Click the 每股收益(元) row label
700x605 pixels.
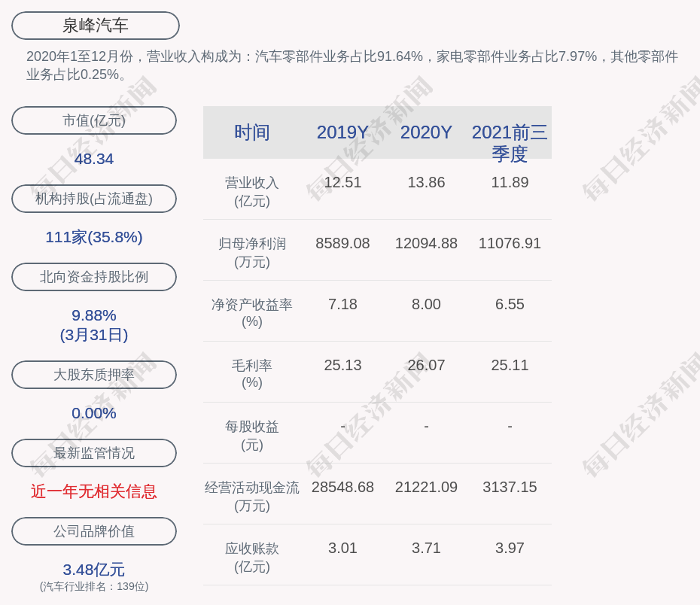coord(252,436)
